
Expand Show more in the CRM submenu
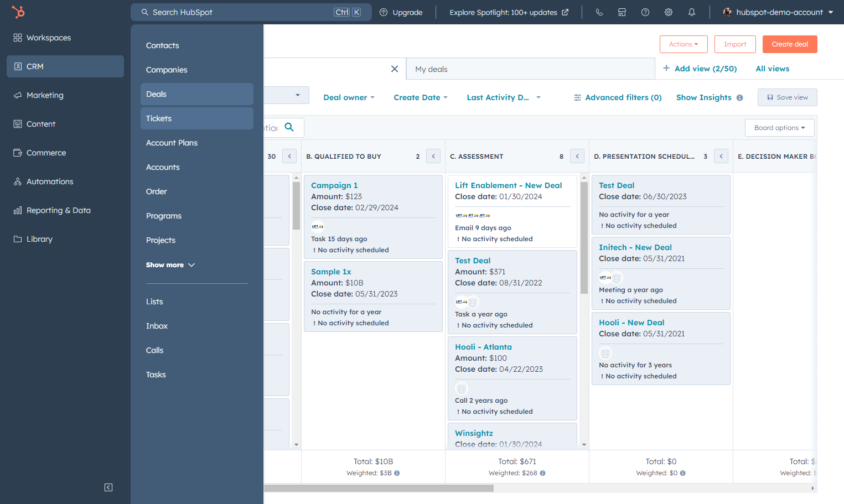(x=170, y=265)
